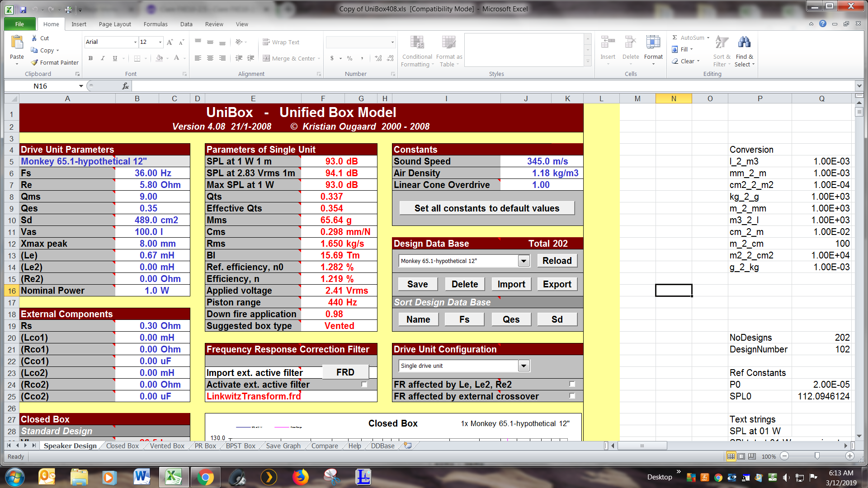Click Set all constants to default values

pyautogui.click(x=487, y=208)
